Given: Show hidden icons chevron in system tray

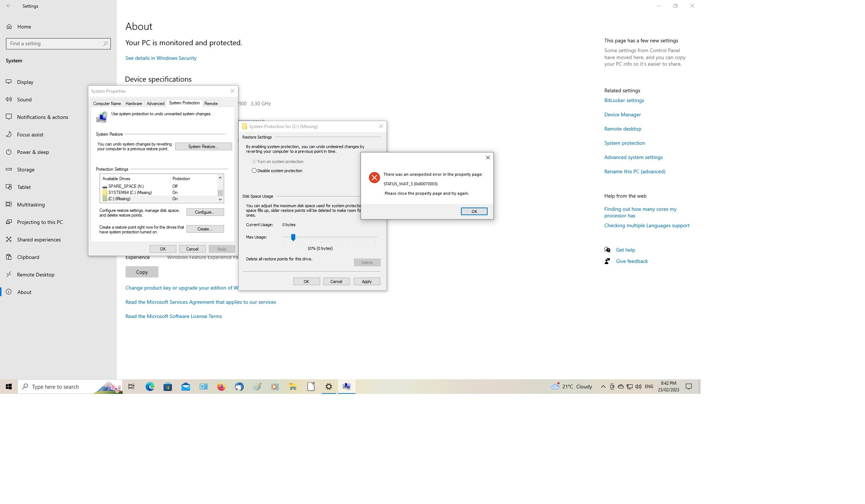Looking at the screenshot, I should click(603, 387).
